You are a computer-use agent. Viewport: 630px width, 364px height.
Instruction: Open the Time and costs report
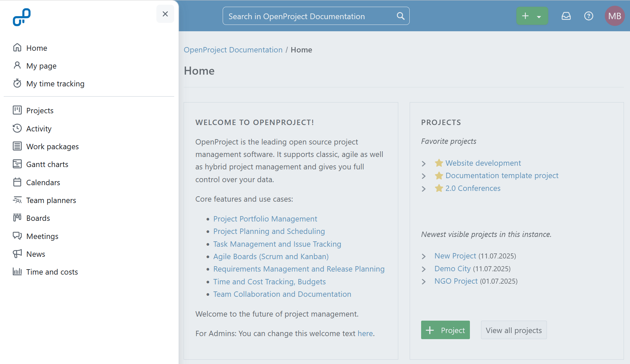pyautogui.click(x=52, y=272)
